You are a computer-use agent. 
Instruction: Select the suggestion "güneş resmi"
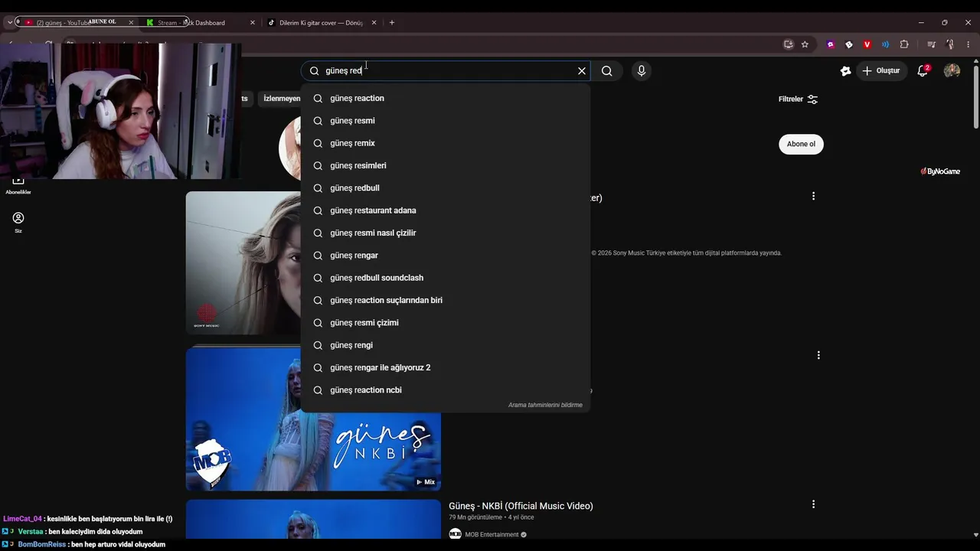pyautogui.click(x=446, y=121)
